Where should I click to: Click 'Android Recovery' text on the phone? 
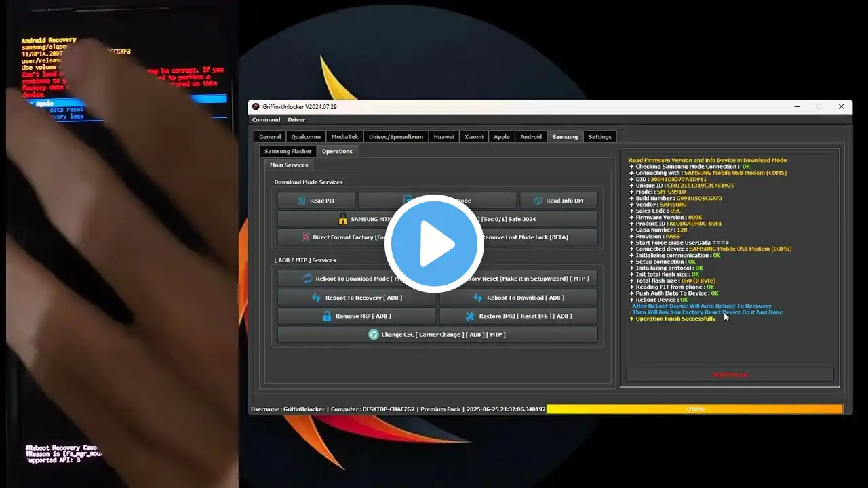pyautogui.click(x=49, y=41)
